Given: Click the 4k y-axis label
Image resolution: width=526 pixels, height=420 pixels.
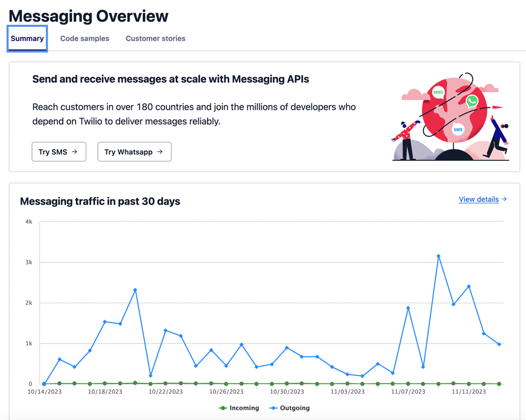Looking at the screenshot, I should click(x=29, y=222).
